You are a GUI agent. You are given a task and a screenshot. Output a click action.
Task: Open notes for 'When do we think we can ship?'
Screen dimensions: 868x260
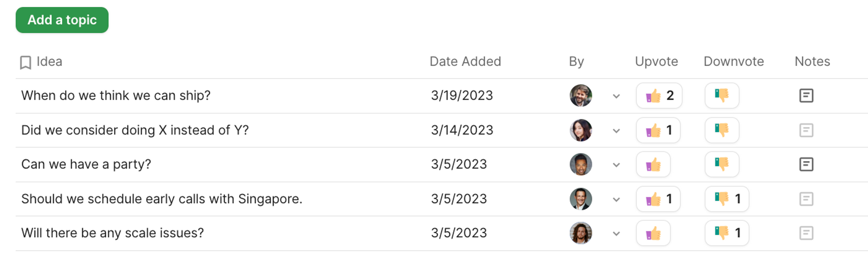pyautogui.click(x=806, y=95)
